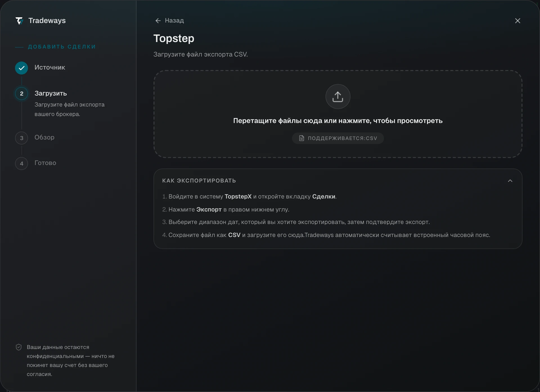This screenshot has width=540, height=392.
Task: Click the ДОБАВИТЬ СДЕЛКИ section label
Action: tap(62, 47)
